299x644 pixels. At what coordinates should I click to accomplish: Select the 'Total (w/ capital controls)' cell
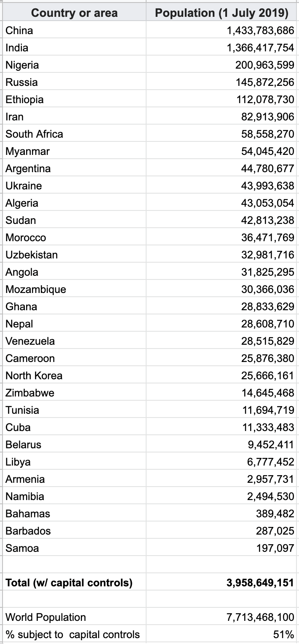tap(74, 582)
